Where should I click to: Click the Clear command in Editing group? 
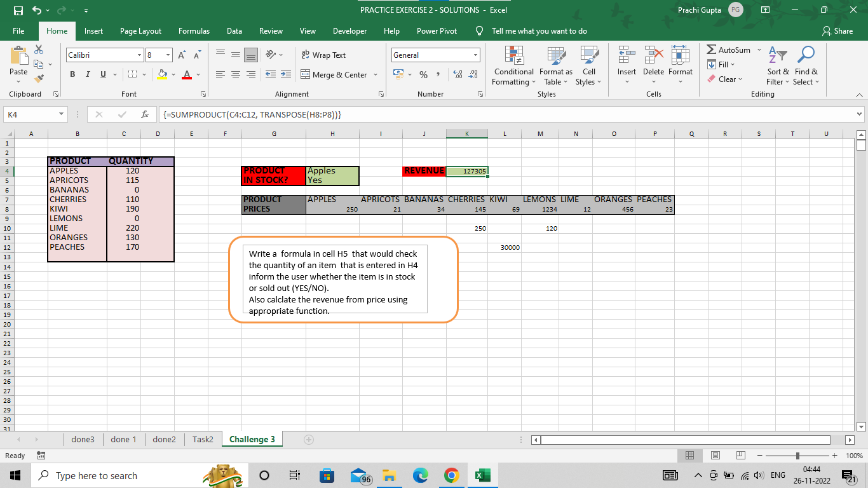pyautogui.click(x=724, y=79)
